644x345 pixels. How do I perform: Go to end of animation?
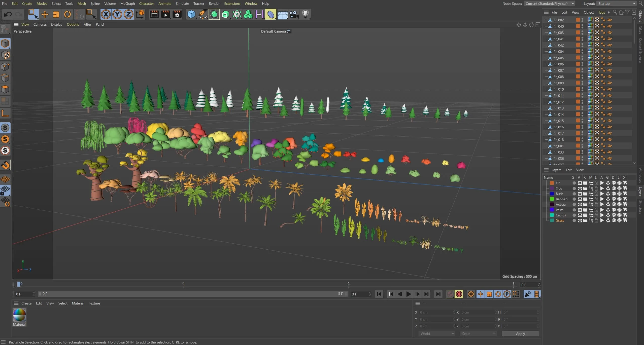438,294
